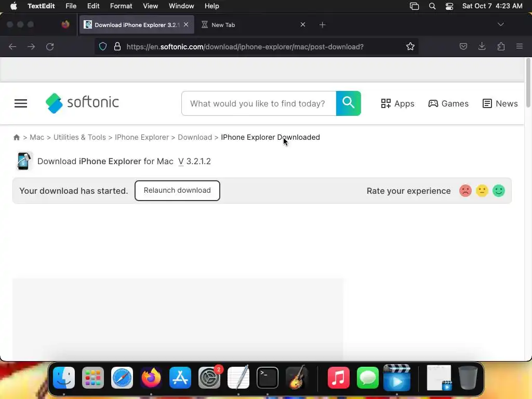Open the Firefox downloads panel
532x399 pixels.
point(482,46)
